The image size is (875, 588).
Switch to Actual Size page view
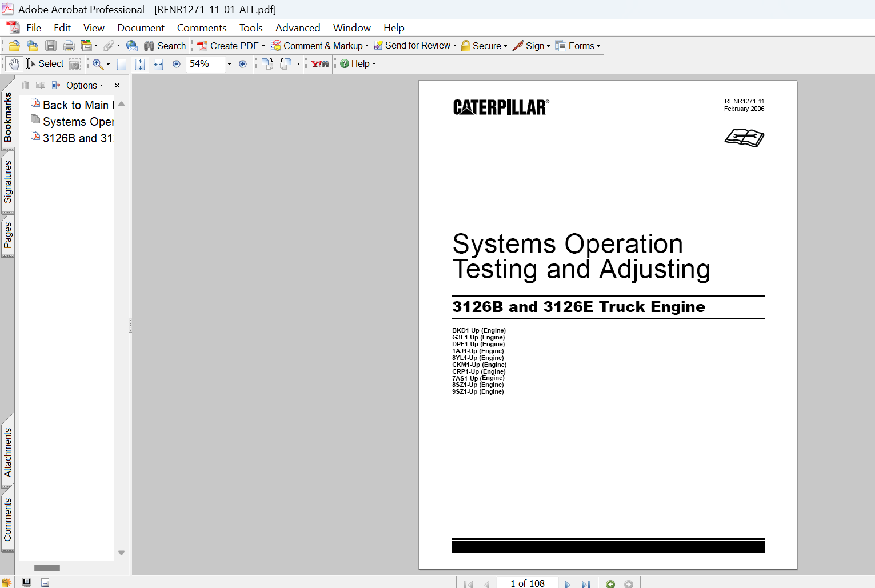[x=122, y=64]
